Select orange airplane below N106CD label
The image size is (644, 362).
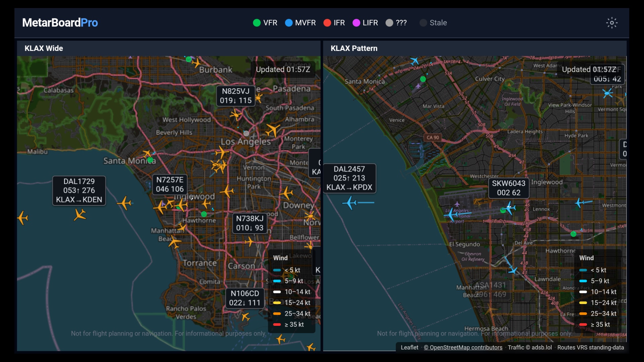pyautogui.click(x=246, y=316)
